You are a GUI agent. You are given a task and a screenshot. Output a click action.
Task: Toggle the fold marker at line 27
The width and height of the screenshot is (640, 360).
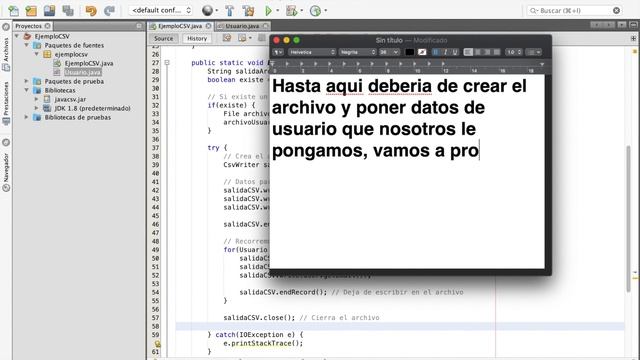167,62
